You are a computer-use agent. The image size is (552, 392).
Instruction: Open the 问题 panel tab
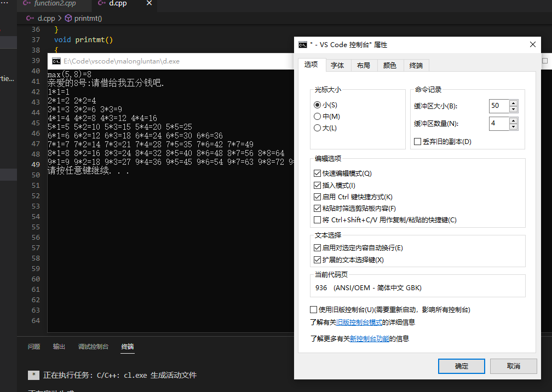[x=34, y=347]
